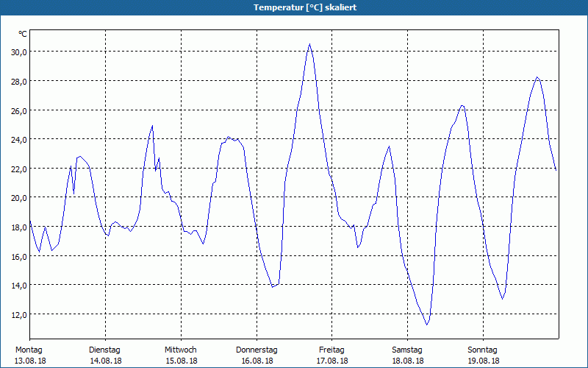Click the 16,0 y-axis tick label
588x368 pixels.
tap(18, 256)
